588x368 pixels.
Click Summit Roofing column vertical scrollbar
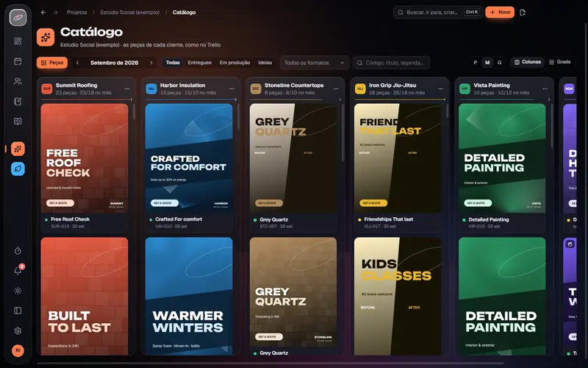(134, 113)
